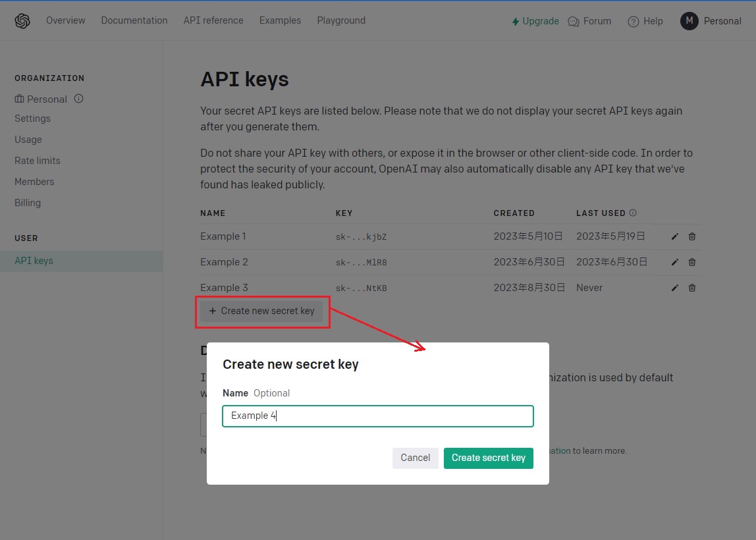Click the API keys page heading
The height and width of the screenshot is (540, 756).
point(244,80)
